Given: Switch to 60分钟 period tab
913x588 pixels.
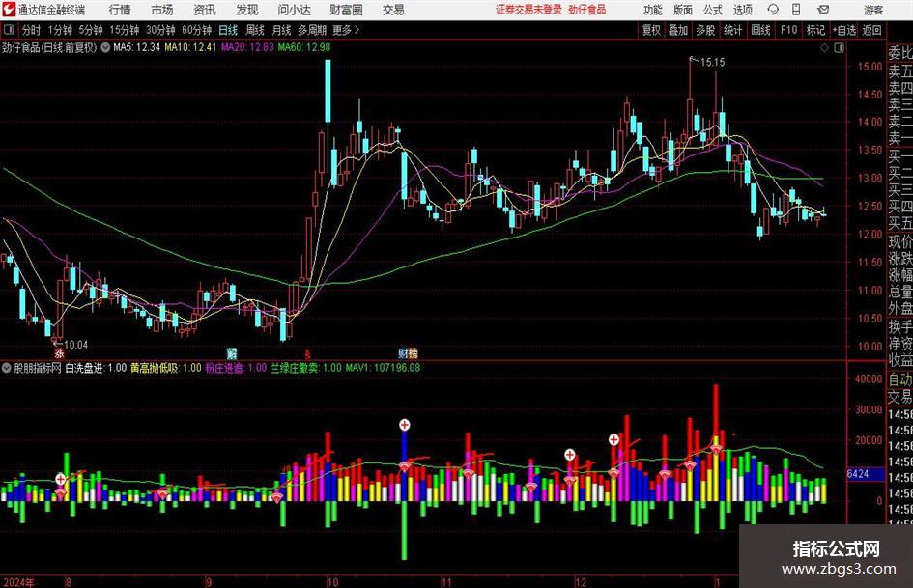Looking at the screenshot, I should (197, 30).
